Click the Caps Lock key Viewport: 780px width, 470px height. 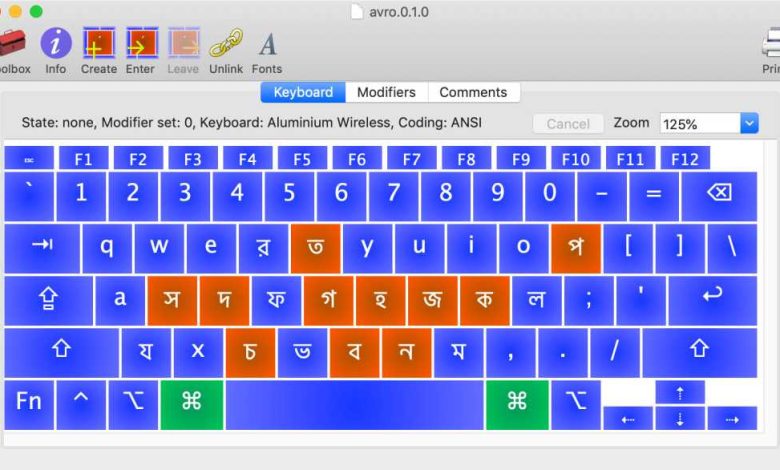[48, 300]
